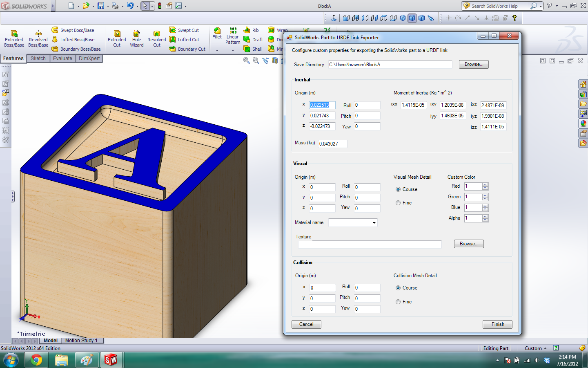Activate the Linear Pattern tool
588x368 pixels.
click(x=233, y=31)
